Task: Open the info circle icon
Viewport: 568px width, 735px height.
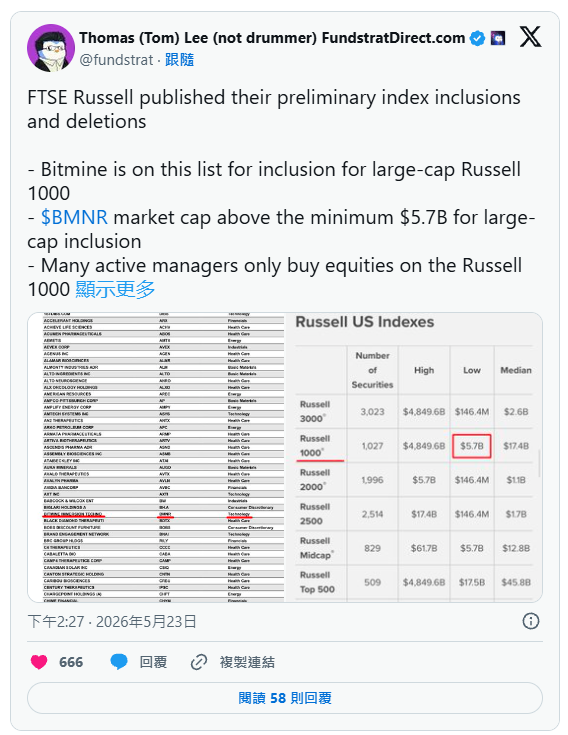Action: point(531,621)
